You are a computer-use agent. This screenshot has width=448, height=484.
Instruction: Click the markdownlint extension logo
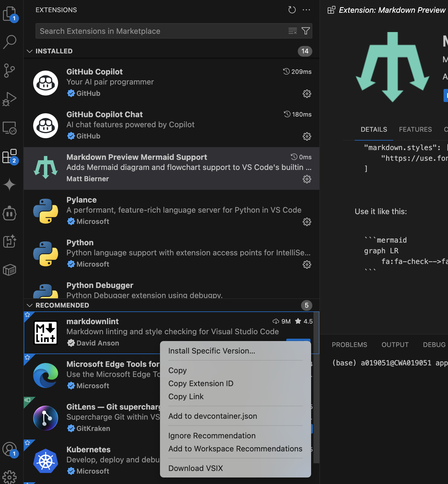coord(46,333)
